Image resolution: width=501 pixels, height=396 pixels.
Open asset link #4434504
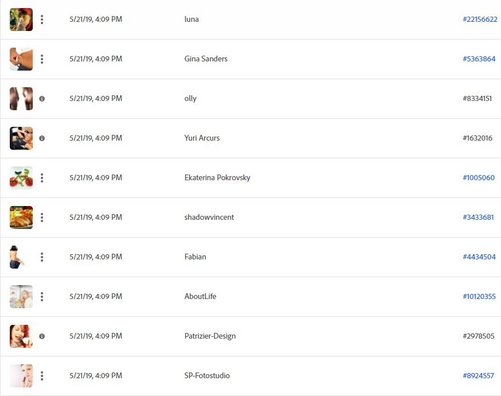tap(479, 257)
